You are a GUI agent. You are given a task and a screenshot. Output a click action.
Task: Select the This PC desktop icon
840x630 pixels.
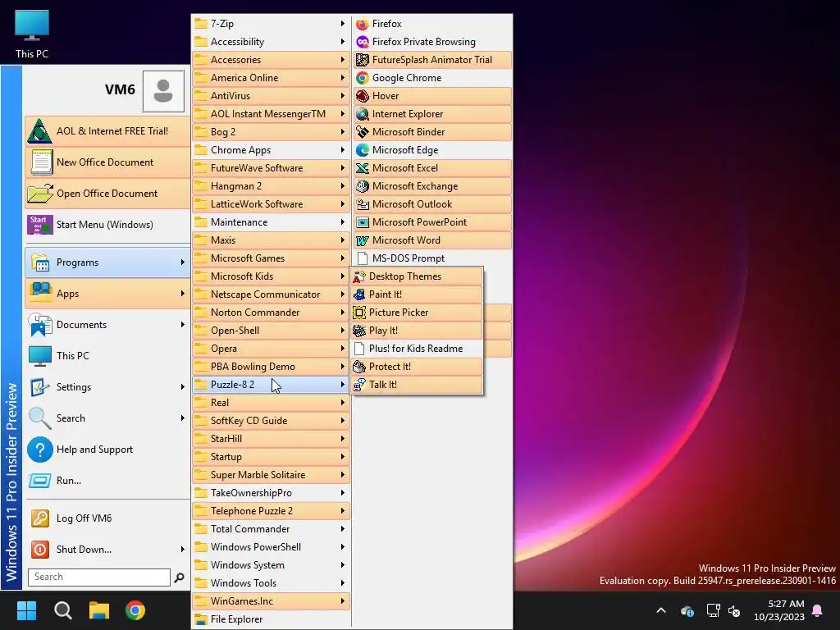(x=32, y=34)
